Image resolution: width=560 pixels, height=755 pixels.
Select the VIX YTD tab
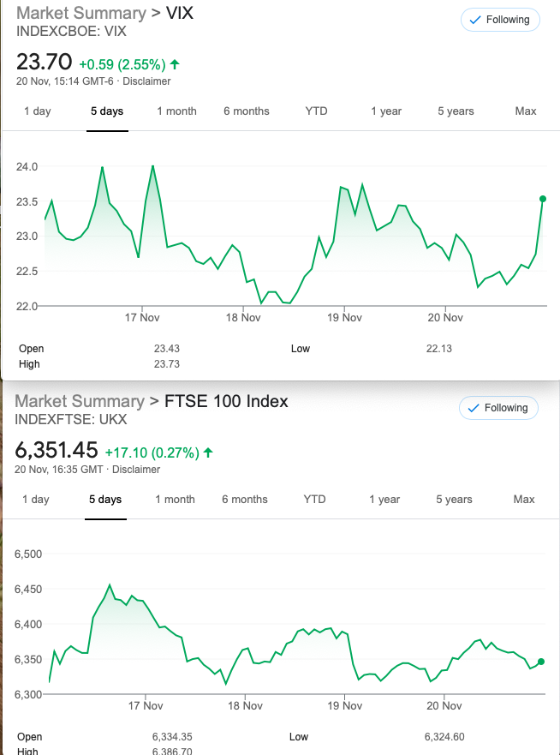[316, 111]
